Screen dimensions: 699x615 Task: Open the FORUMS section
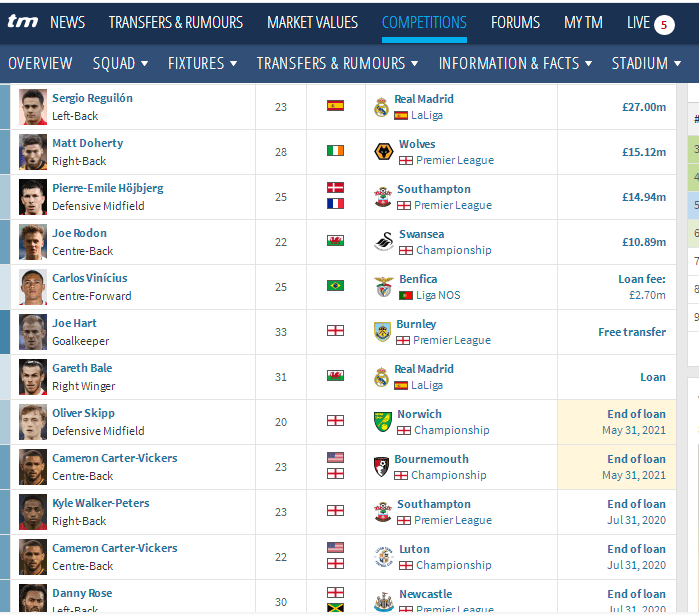[x=515, y=22]
